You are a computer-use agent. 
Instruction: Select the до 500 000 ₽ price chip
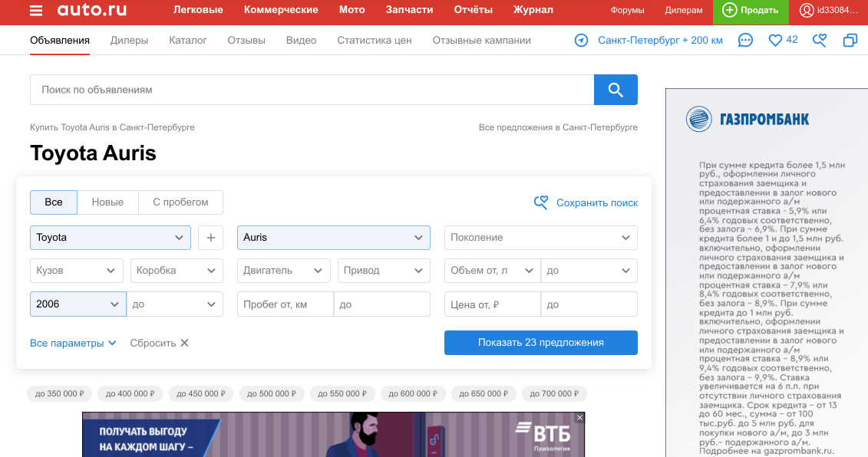pyautogui.click(x=271, y=394)
